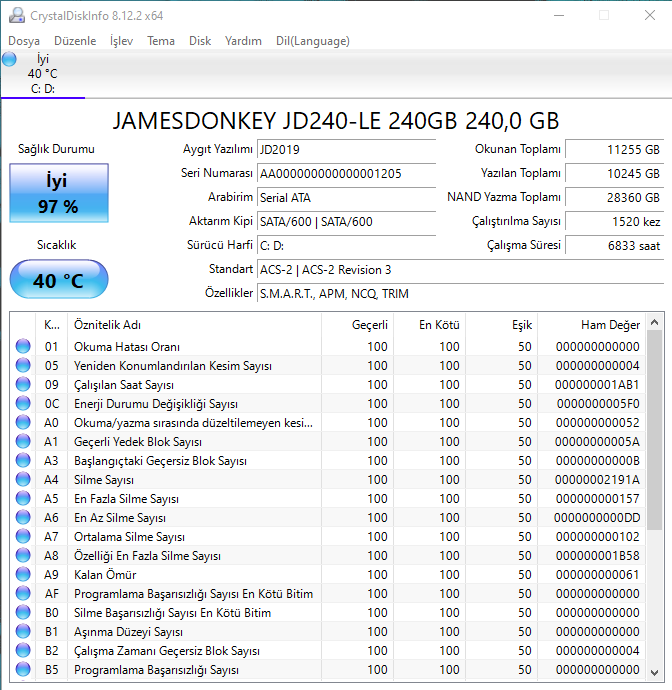
Task: Click the Standart ACS-2 field
Action: pyautogui.click(x=460, y=269)
